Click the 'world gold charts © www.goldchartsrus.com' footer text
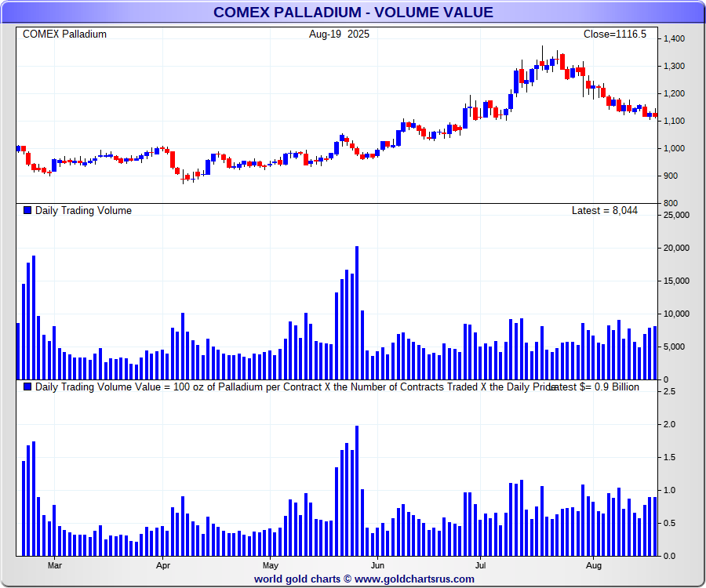The image size is (706, 588). (364, 579)
